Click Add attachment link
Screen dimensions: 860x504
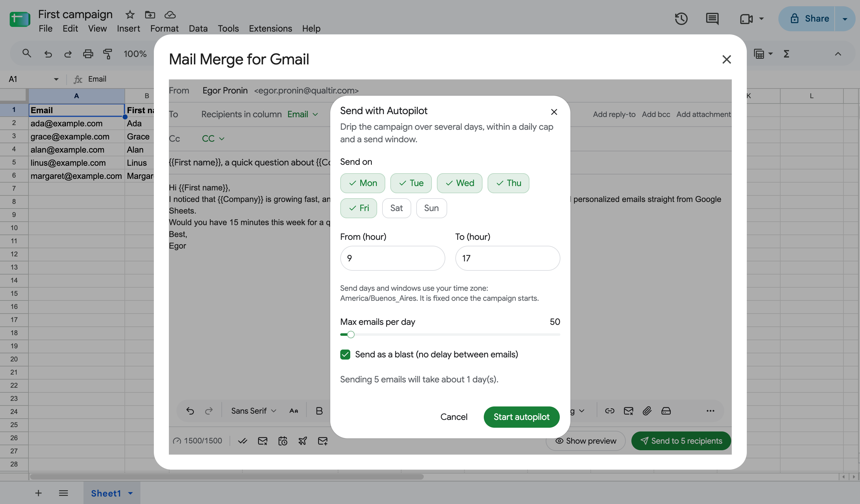click(703, 114)
